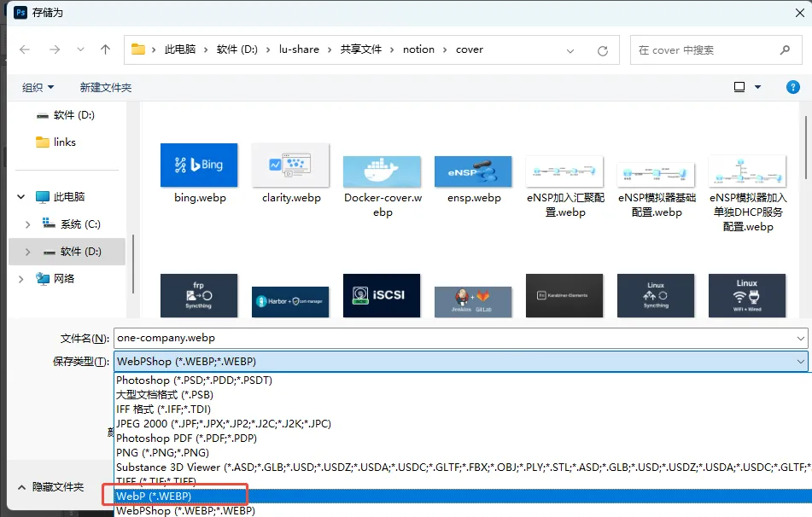Select the eNSP加入汇聚配置.webp thumbnail
This screenshot has width=812, height=517.
[564, 171]
